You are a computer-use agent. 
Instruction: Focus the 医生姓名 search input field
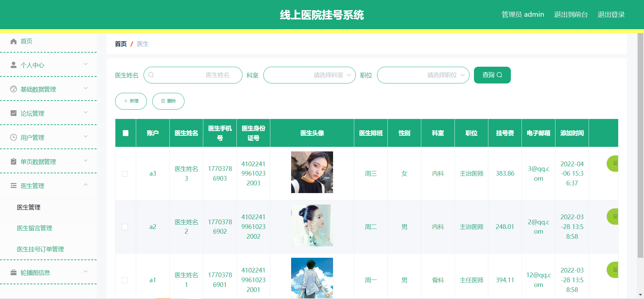(x=193, y=75)
